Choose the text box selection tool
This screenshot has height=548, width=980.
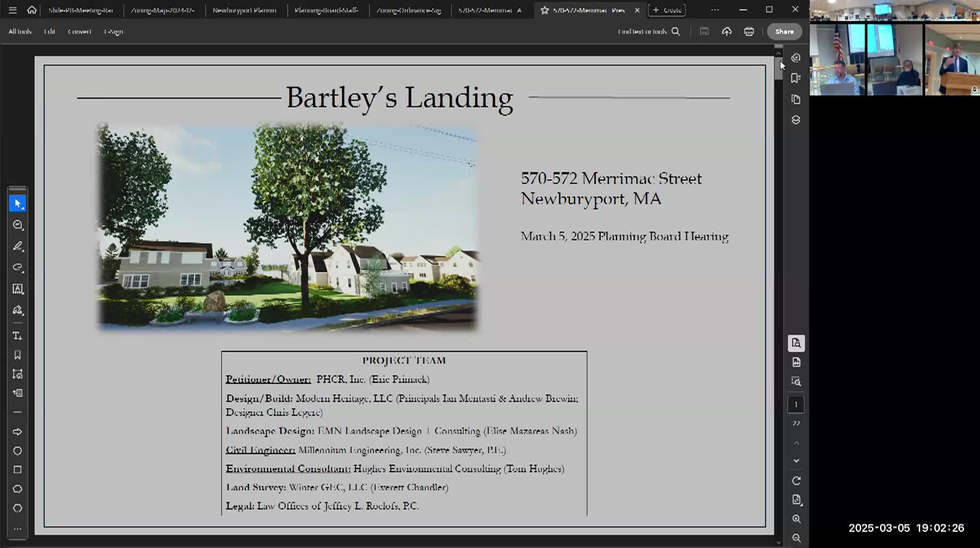(x=18, y=289)
